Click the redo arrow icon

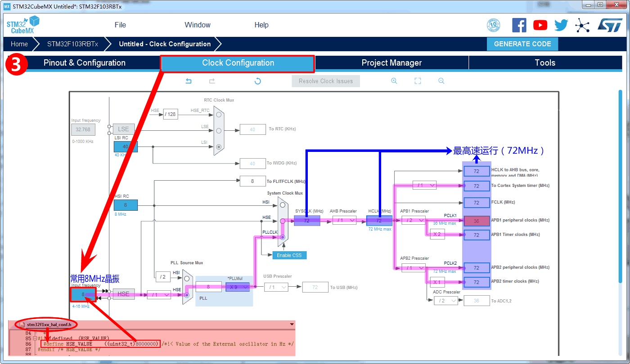tap(212, 81)
